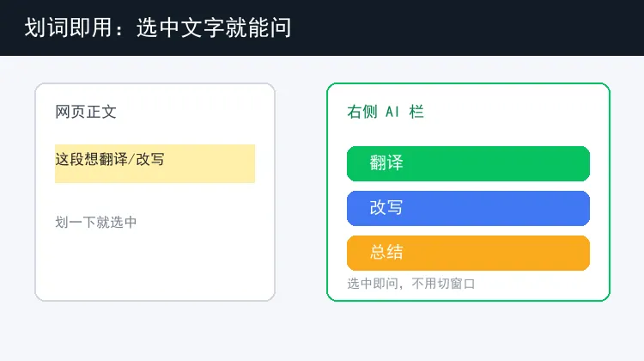
Task: Click blank background beneath both cards
Action: pos(322,332)
